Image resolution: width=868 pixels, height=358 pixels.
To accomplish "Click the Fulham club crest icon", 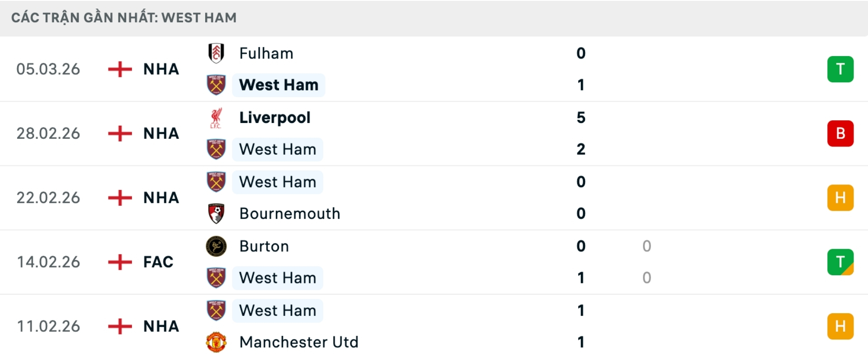I will pyautogui.click(x=216, y=53).
